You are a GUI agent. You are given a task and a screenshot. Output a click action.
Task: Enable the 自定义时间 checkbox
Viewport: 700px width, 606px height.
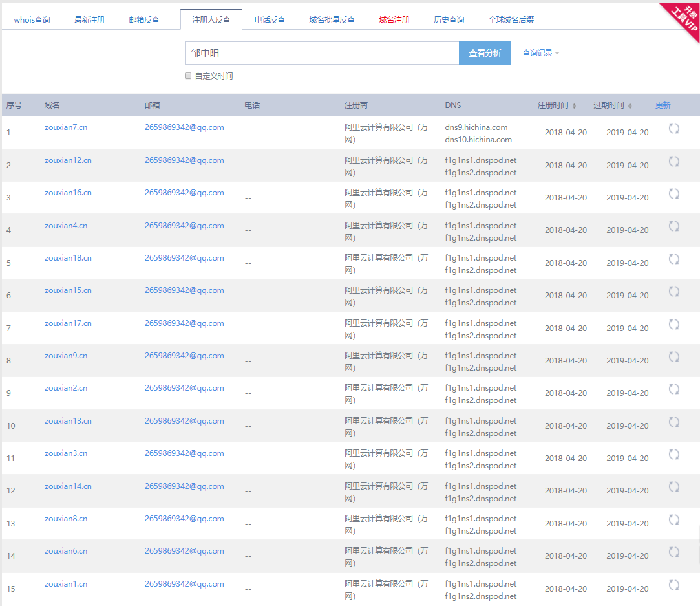189,76
